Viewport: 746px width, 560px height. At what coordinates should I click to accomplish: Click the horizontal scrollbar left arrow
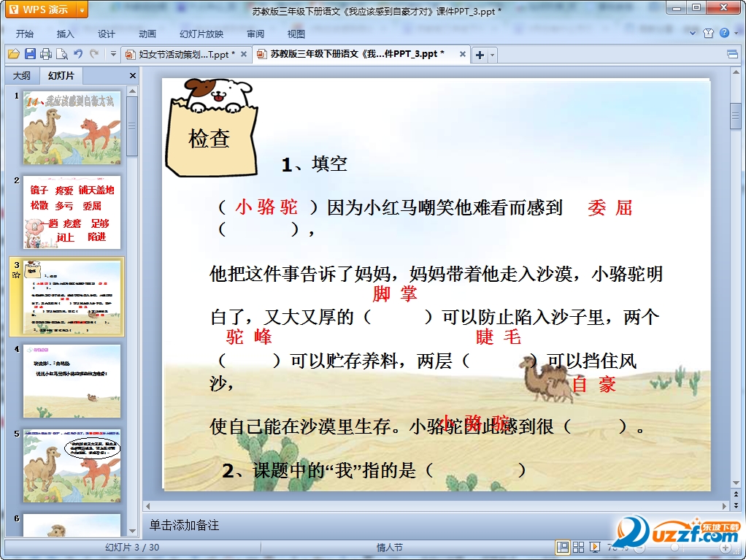(148, 506)
